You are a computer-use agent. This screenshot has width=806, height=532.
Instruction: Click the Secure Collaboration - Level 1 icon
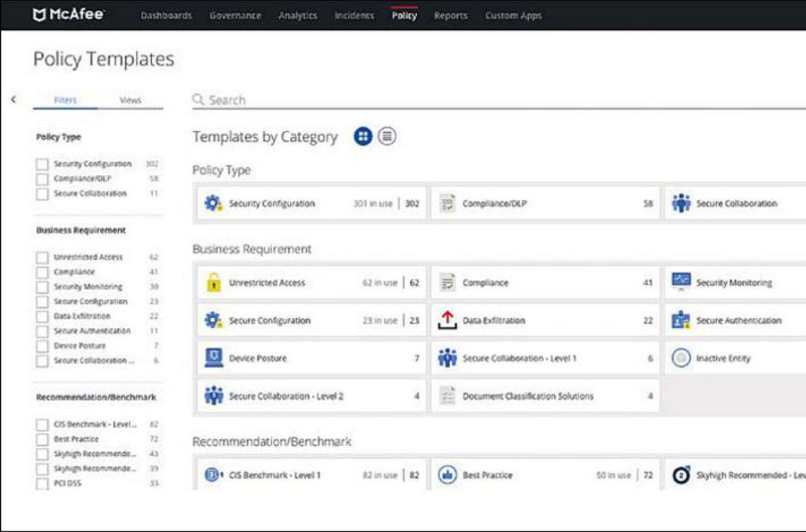pyautogui.click(x=447, y=358)
